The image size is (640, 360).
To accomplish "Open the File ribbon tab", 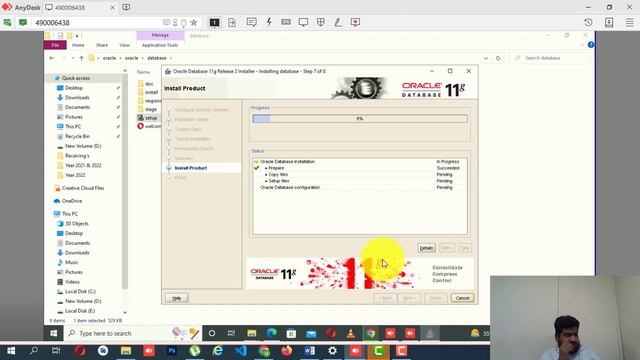I will point(55,45).
